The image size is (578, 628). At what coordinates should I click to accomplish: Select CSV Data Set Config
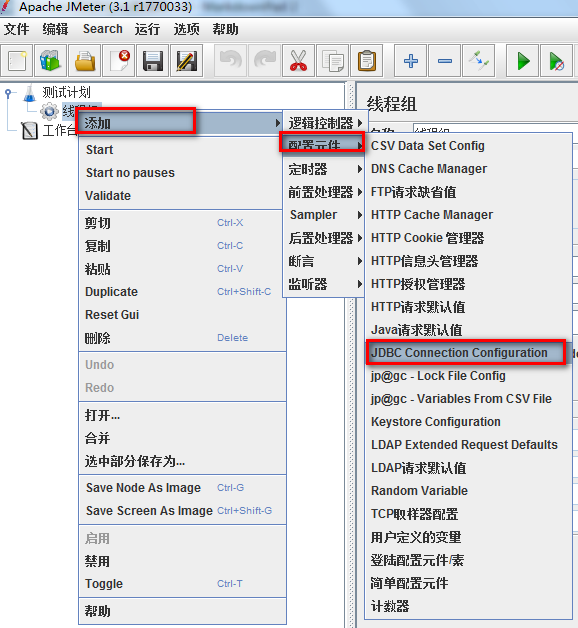coord(468,146)
